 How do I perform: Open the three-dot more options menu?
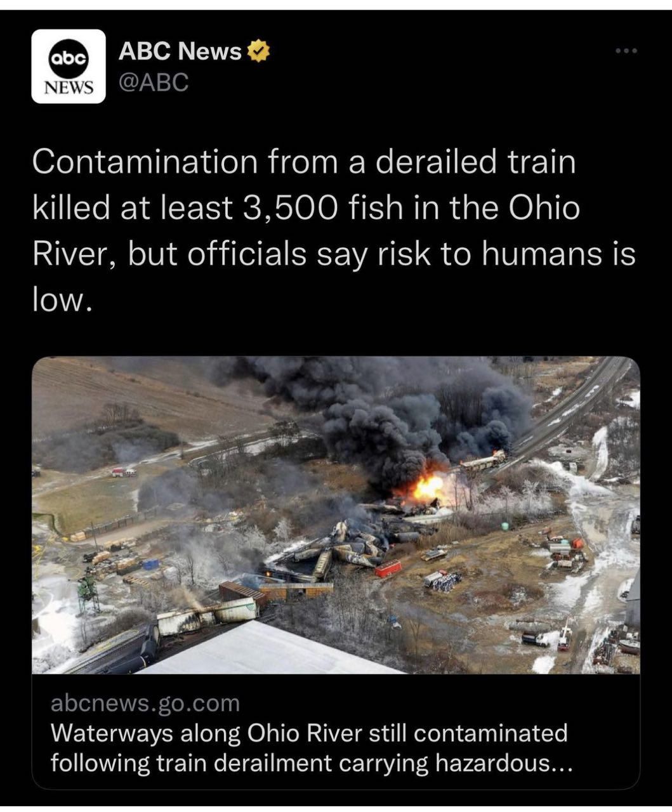(626, 51)
